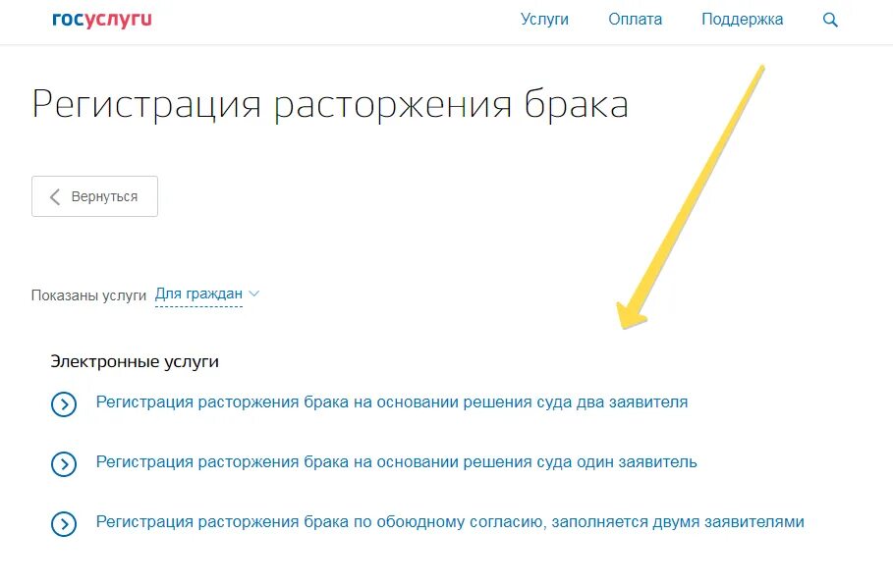Open divorce by court decision, один заявитель
Screen dimensions: 893x588
(396, 461)
